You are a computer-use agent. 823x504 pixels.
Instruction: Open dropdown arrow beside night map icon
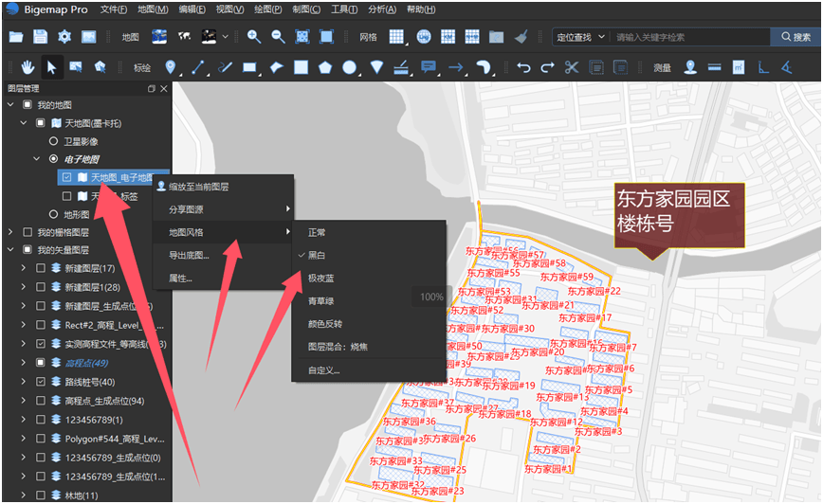pos(225,37)
